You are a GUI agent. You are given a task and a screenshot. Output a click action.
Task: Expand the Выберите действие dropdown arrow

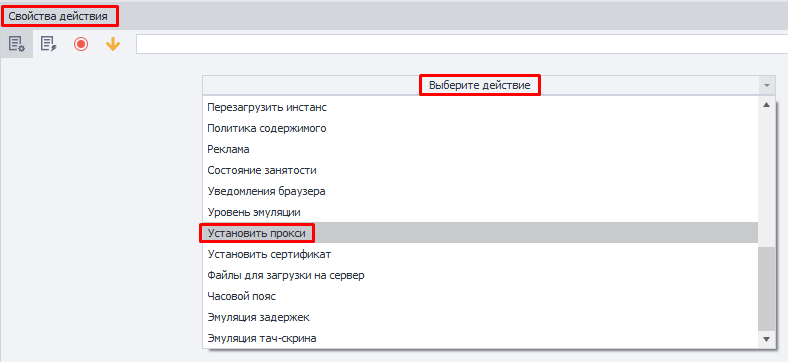766,85
